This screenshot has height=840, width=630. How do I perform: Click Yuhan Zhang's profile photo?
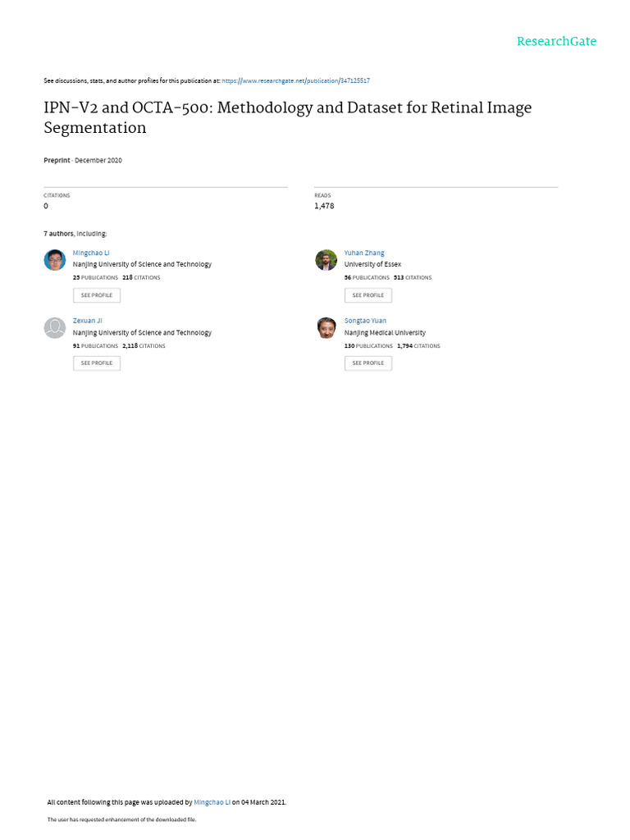pyautogui.click(x=326, y=260)
